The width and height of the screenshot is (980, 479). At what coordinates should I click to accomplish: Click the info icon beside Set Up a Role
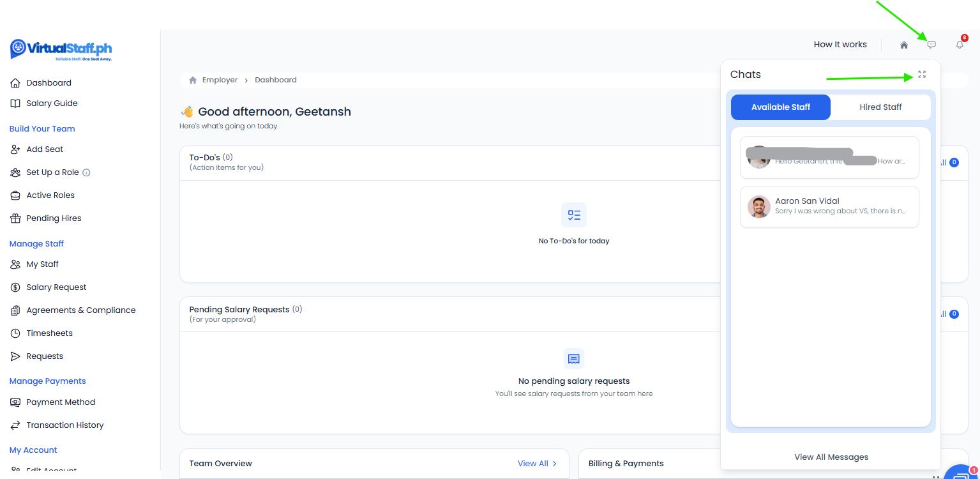point(87,172)
